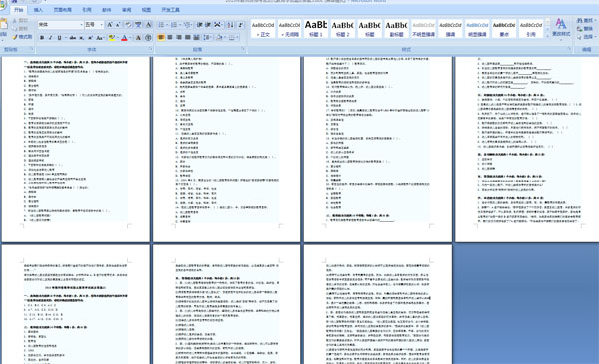
Task: Toggle Underline formatting button
Action: [x=59, y=37]
